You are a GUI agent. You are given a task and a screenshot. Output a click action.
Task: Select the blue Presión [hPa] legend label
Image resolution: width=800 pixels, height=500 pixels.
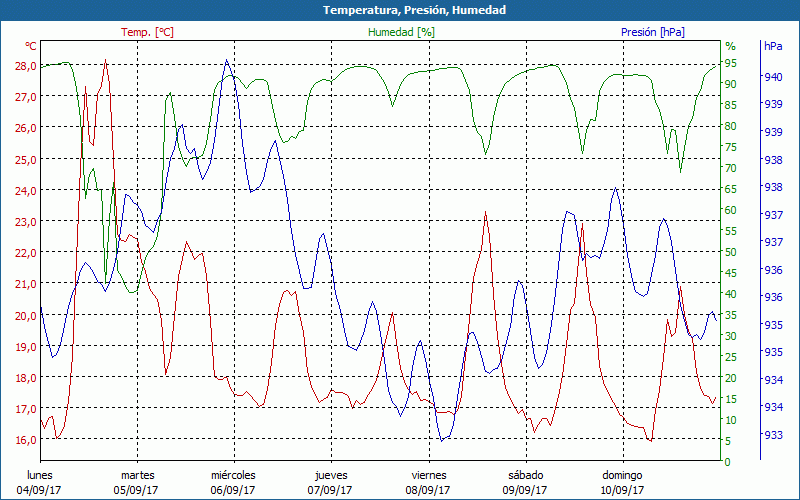[652, 32]
